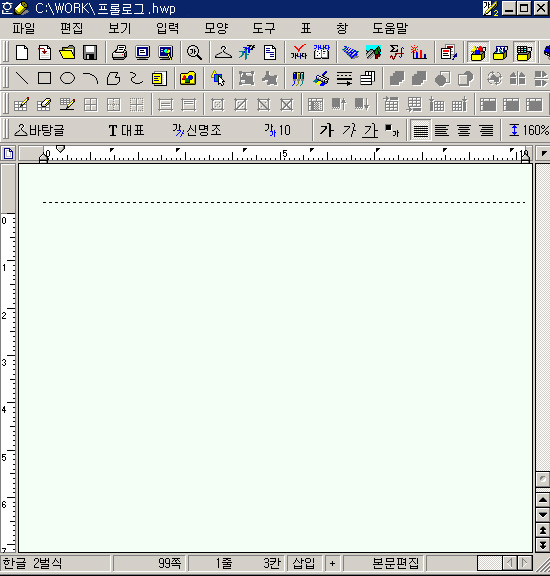Click the vertical scrollbar down arrow

pos(543,515)
